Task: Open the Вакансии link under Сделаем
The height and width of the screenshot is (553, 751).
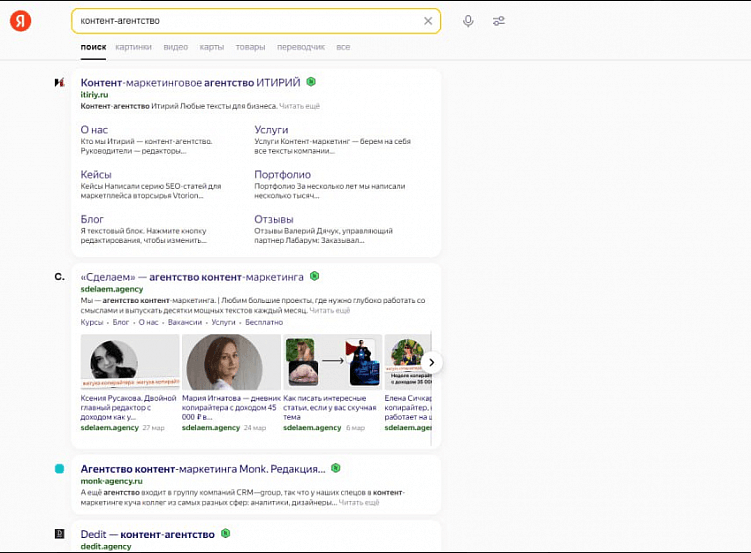Action: pyautogui.click(x=184, y=323)
